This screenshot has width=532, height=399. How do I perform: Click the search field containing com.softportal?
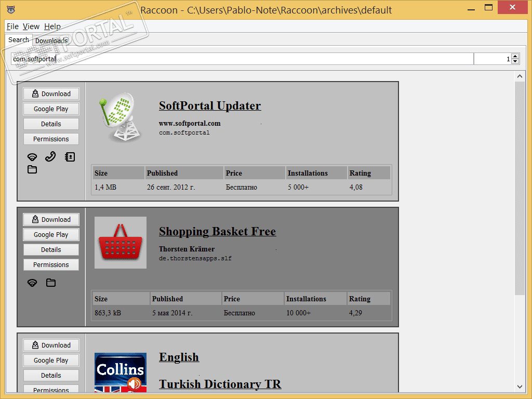tap(242, 59)
